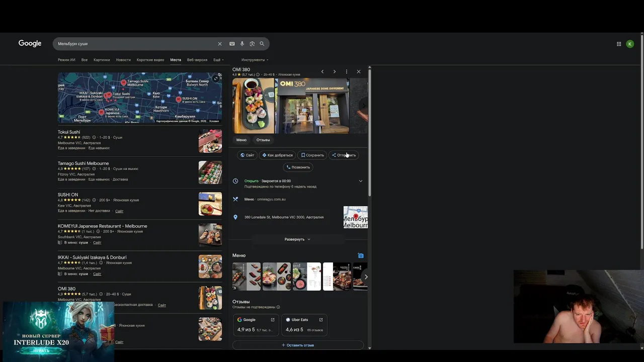The width and height of the screenshot is (644, 362).
Task: Click the small map thumbnail of Lonsdale St
Action: [x=356, y=217]
